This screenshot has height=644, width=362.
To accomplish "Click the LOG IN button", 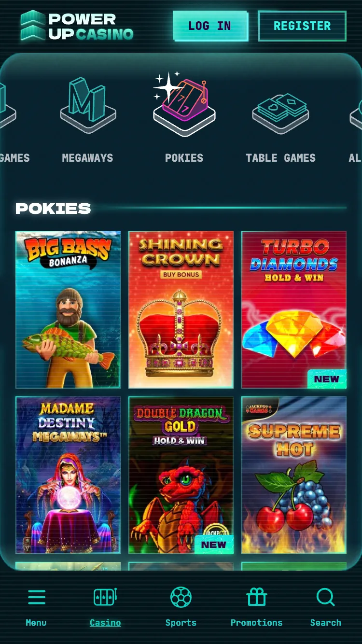I will (x=210, y=26).
